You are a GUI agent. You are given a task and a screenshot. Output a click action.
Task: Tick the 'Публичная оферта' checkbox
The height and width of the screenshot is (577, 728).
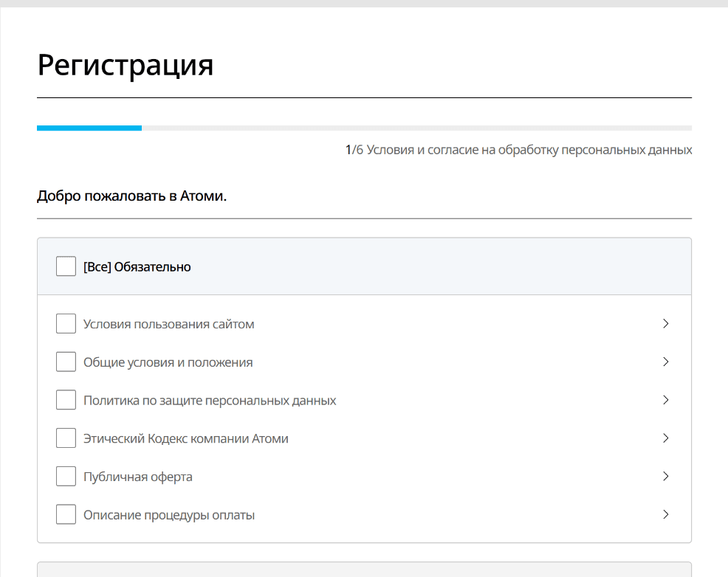click(66, 477)
